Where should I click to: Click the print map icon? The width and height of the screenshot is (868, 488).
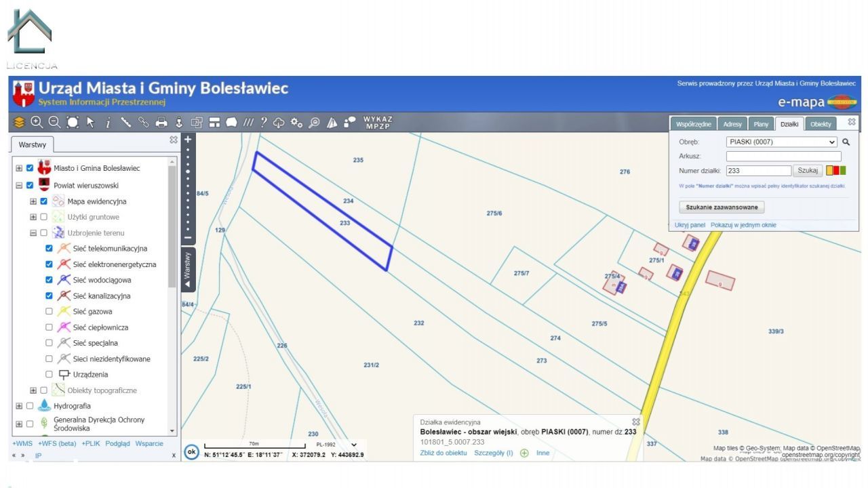tap(161, 123)
